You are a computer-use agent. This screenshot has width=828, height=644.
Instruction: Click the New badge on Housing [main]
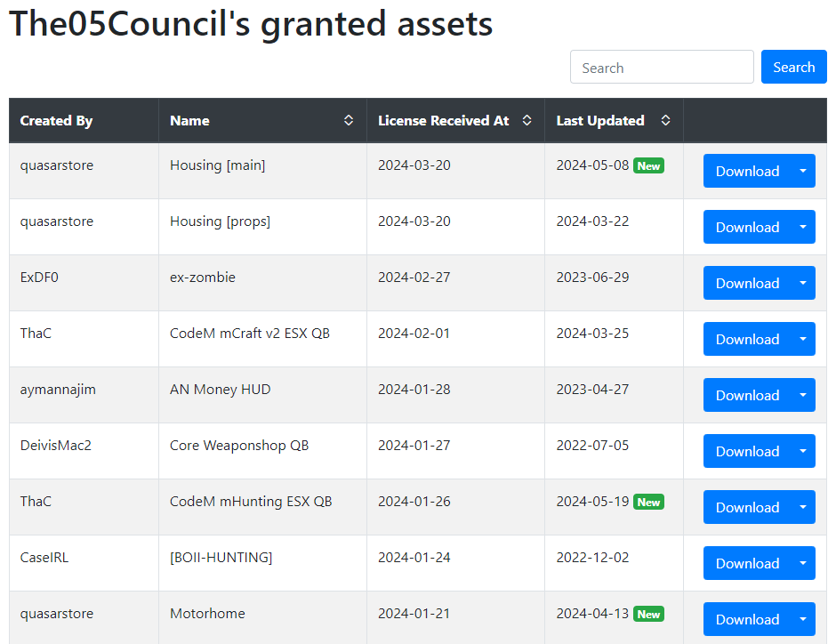tap(648, 165)
